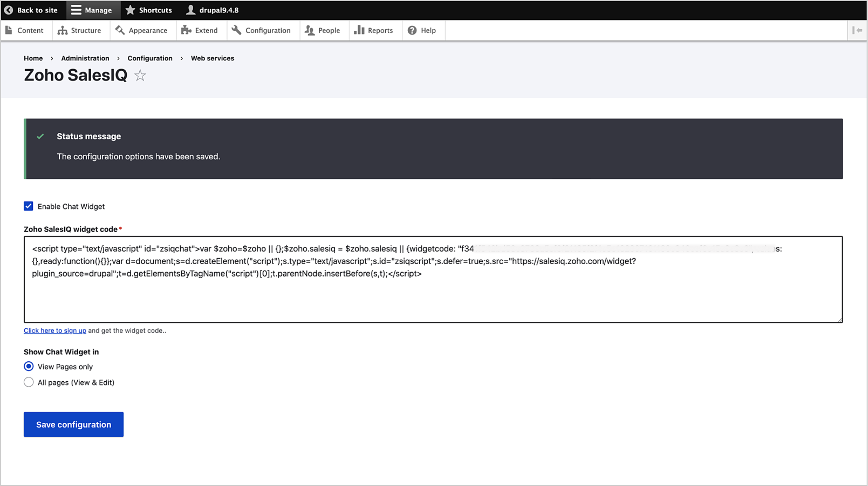Select the All pages (View & Edit) radio option
The width and height of the screenshot is (868, 486).
pyautogui.click(x=29, y=382)
